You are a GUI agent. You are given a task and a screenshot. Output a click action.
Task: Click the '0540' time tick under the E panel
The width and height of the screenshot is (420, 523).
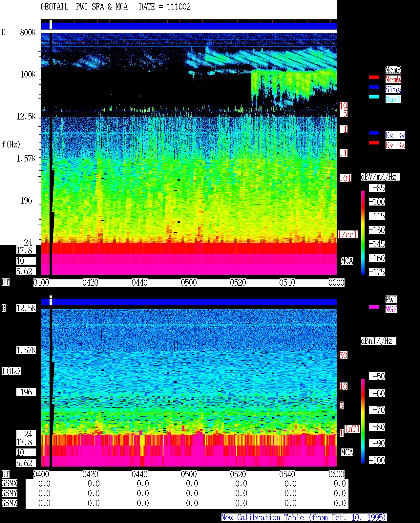point(287,283)
